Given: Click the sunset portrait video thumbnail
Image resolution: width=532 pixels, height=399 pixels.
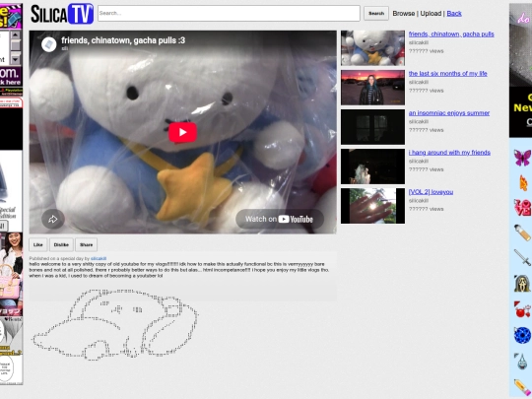Looking at the screenshot, I should [372, 88].
